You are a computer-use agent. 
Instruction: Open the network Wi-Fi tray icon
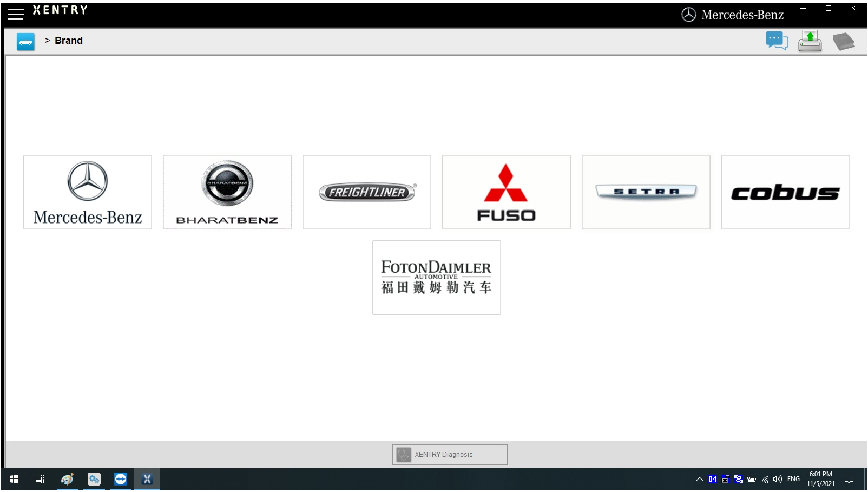pyautogui.click(x=765, y=479)
